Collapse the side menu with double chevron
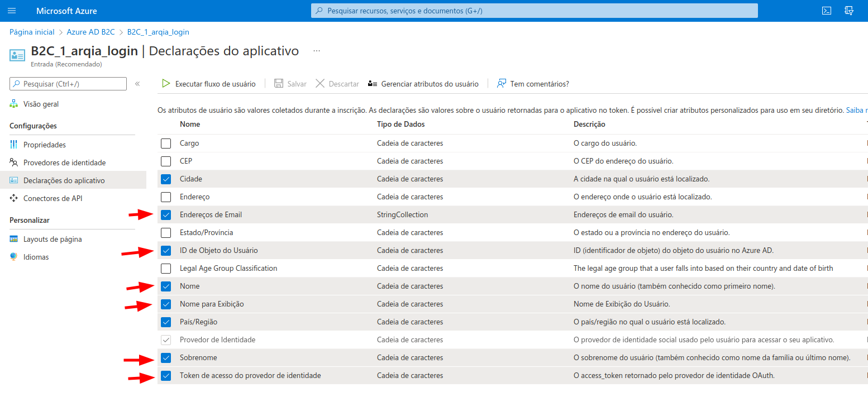 pos(137,84)
